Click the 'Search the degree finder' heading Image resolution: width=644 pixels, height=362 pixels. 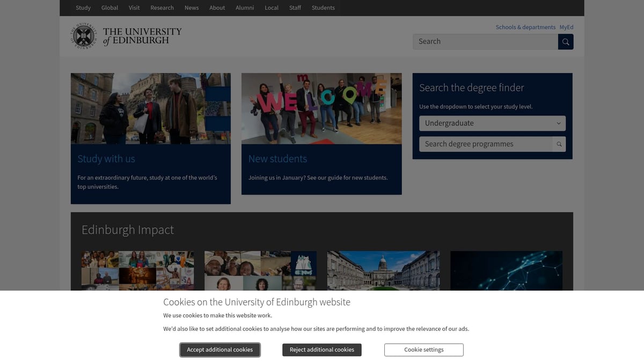coord(472,88)
